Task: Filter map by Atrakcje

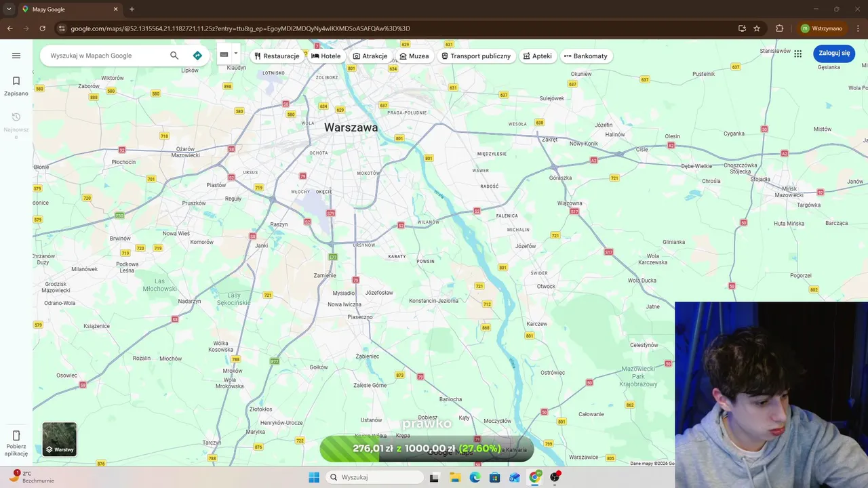Action: [x=370, y=56]
